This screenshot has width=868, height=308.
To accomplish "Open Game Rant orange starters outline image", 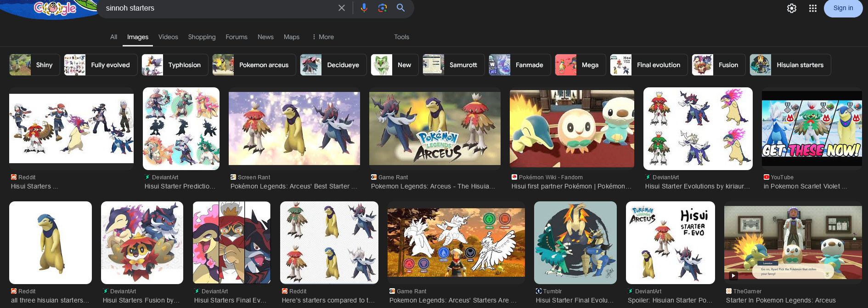I will coord(456,243).
